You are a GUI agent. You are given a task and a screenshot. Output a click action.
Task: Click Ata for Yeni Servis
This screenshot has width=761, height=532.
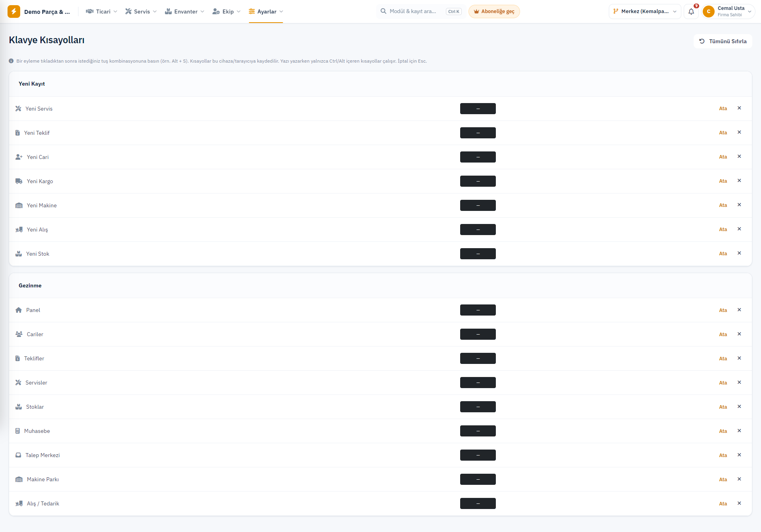point(723,109)
